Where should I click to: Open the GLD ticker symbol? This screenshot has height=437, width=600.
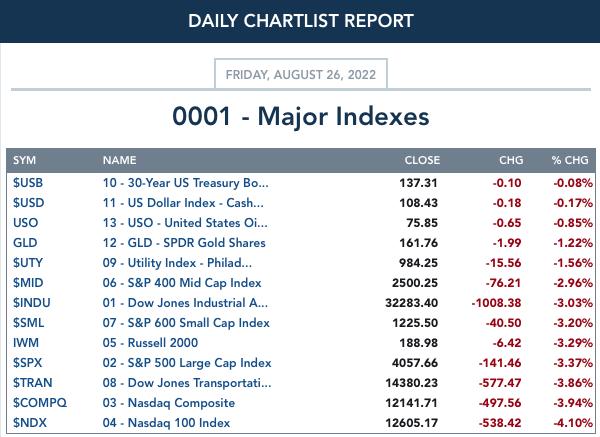point(25,243)
